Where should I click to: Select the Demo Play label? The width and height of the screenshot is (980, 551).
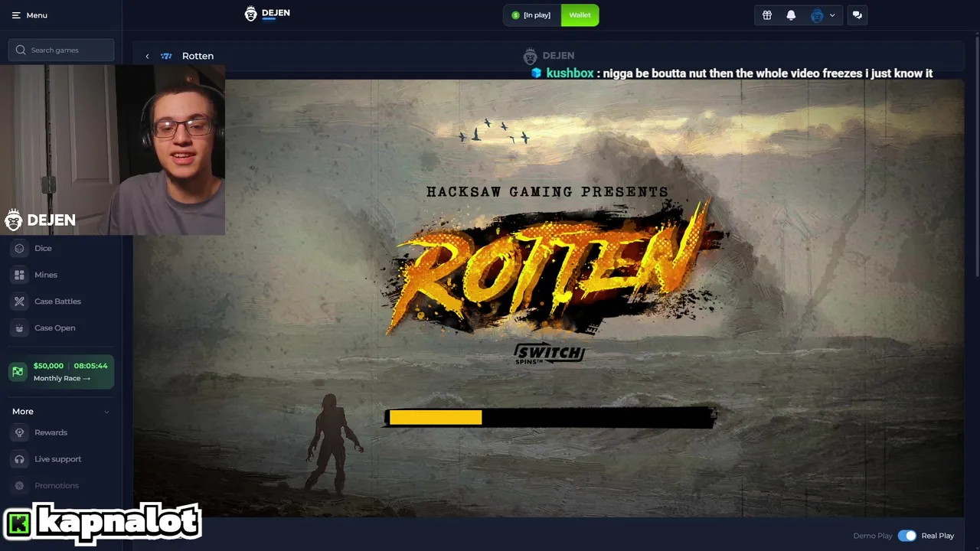873,536
